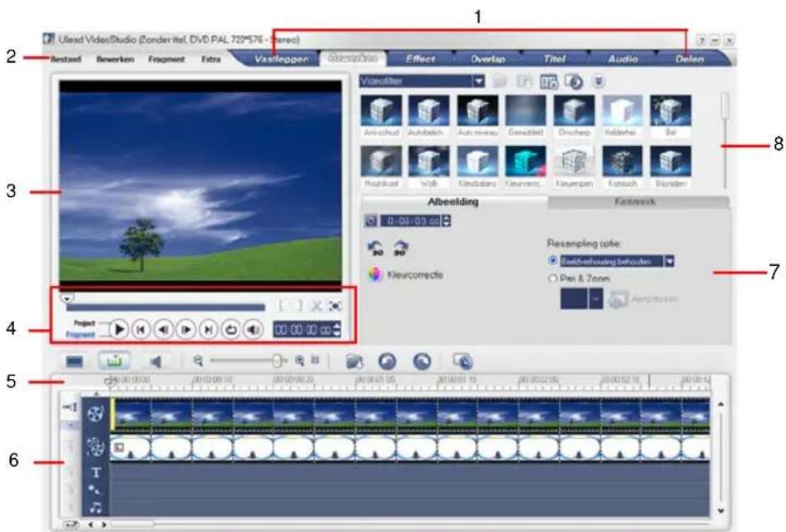The image size is (786, 532).
Task: Zoom out the timeline with magnifier minus
Action: 199,361
